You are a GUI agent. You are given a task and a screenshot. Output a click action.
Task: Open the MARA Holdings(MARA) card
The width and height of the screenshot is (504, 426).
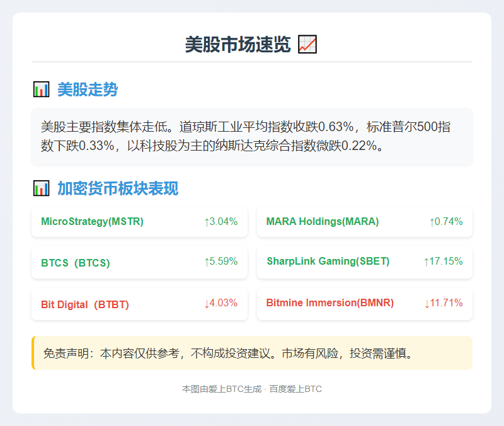click(365, 222)
